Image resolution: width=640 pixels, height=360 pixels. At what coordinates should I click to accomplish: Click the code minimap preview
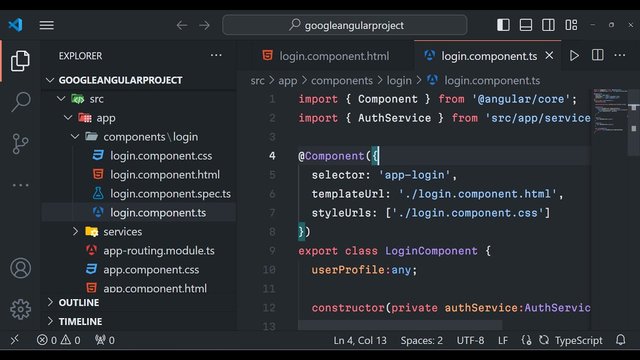[x=611, y=110]
